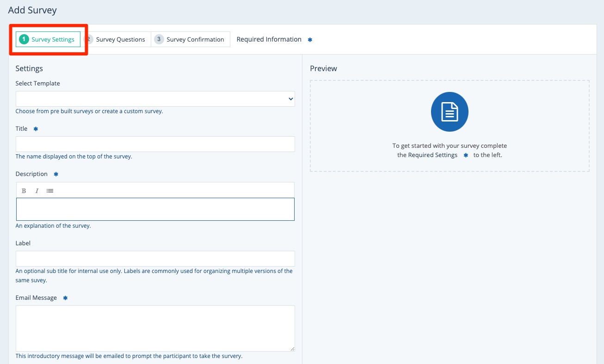Click the step 3 number badge

(159, 39)
